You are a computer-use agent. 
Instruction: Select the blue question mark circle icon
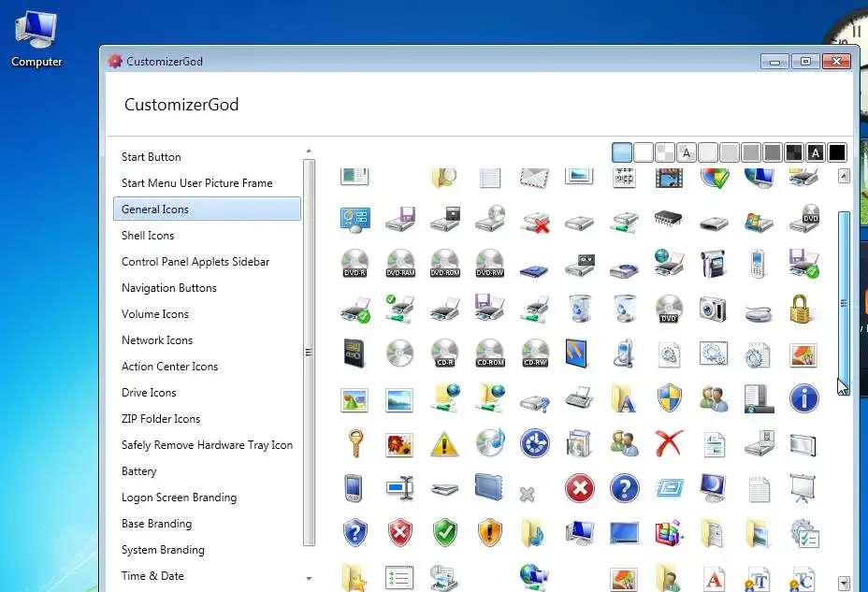coord(625,488)
